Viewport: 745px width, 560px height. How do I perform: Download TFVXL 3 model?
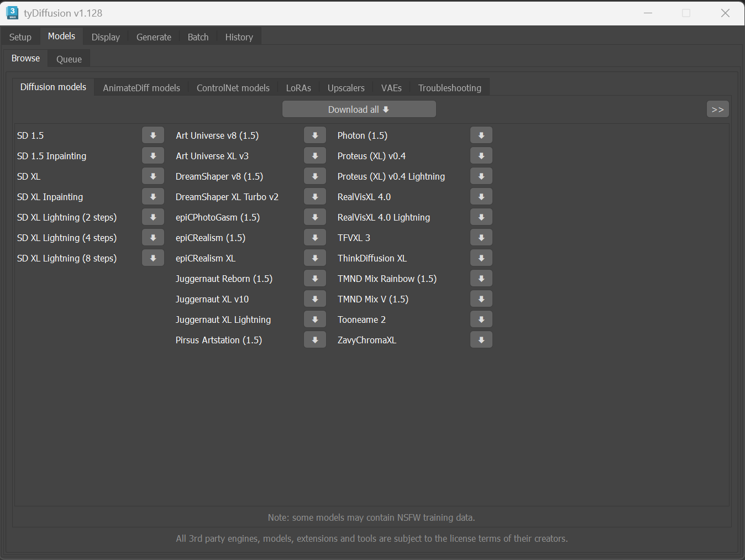click(x=481, y=238)
